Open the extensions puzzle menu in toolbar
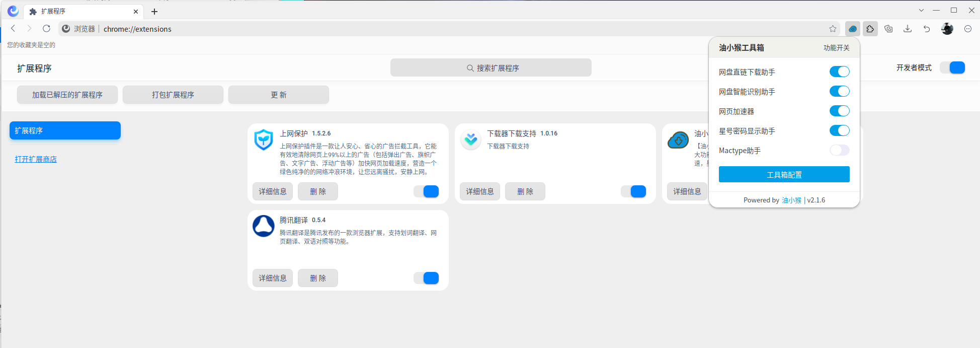 (870, 29)
